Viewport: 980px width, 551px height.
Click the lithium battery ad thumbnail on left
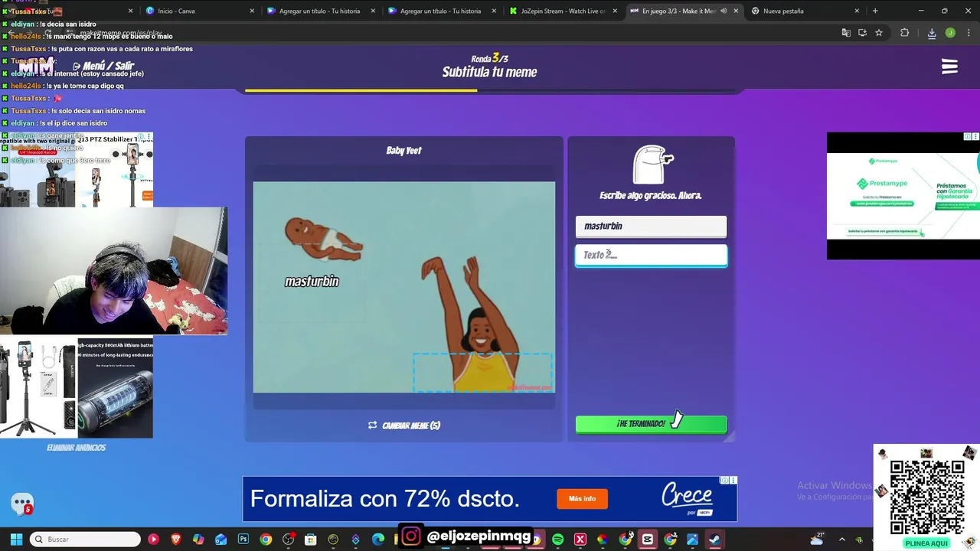(115, 389)
